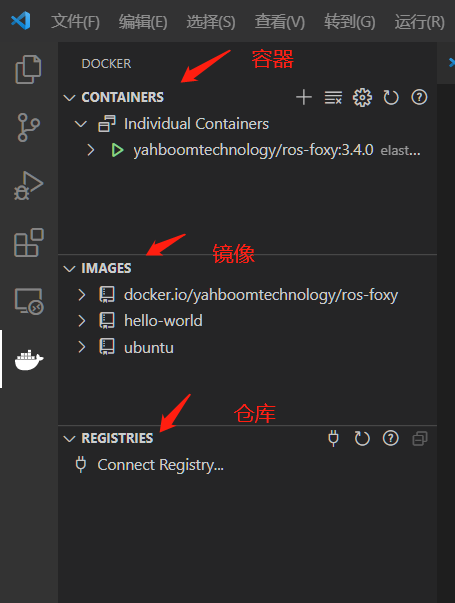The width and height of the screenshot is (455, 603).
Task: Click the plug icon in Registries header
Action: [x=333, y=438]
